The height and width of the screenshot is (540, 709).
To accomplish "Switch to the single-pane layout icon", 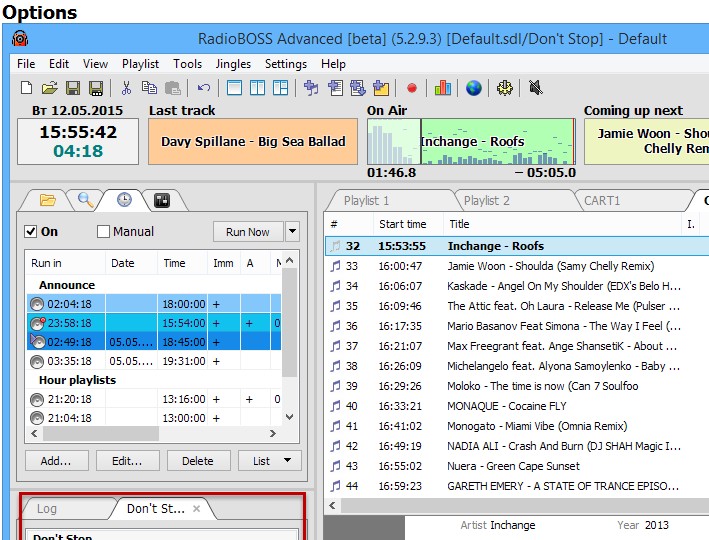I will 234,88.
